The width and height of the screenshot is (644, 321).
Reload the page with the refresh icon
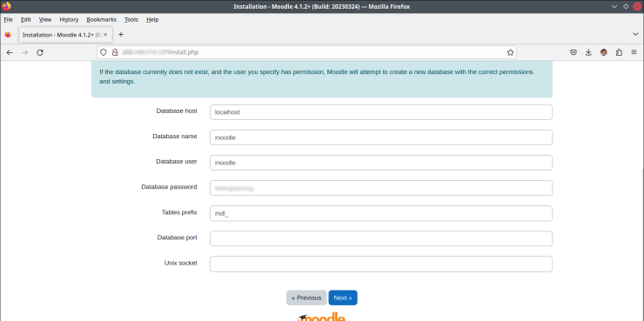click(40, 52)
